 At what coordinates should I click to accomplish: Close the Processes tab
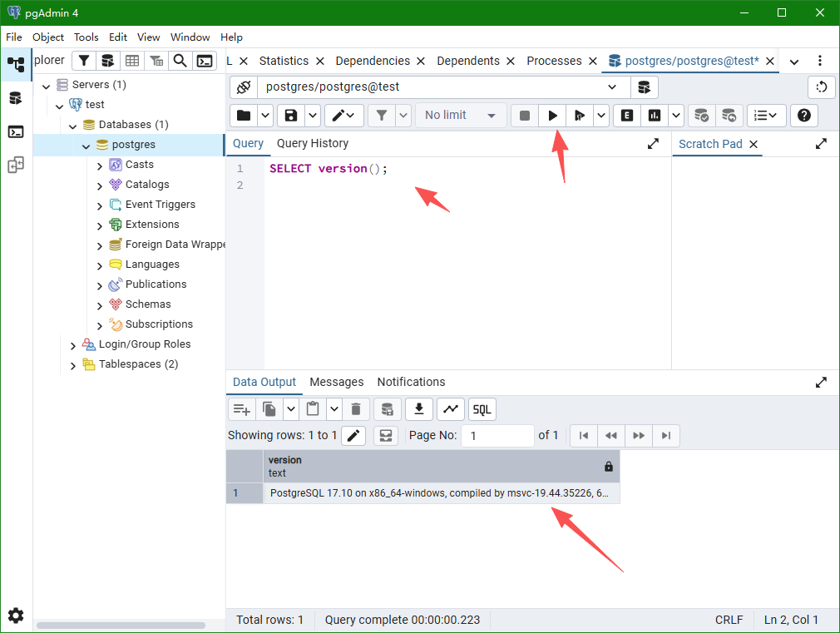[x=593, y=61]
